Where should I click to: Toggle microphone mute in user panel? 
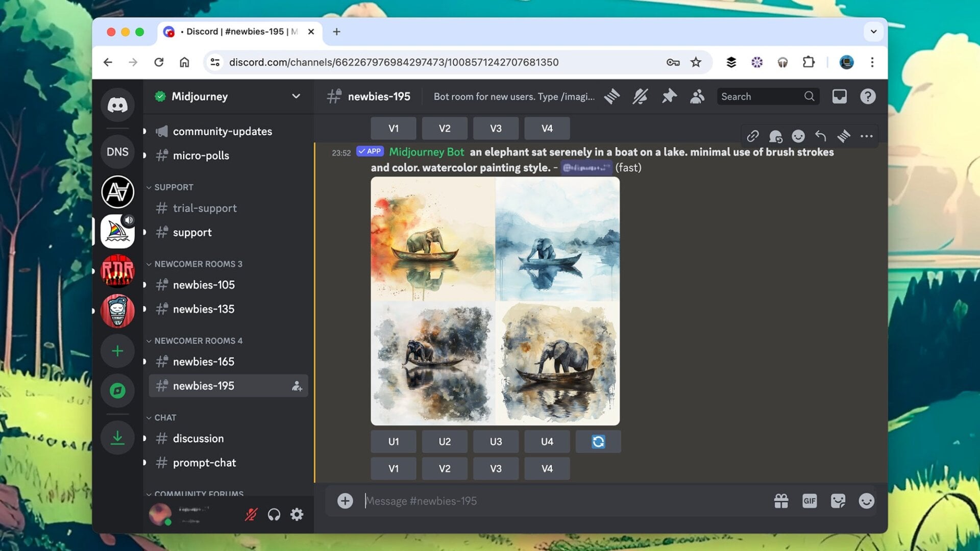click(251, 514)
